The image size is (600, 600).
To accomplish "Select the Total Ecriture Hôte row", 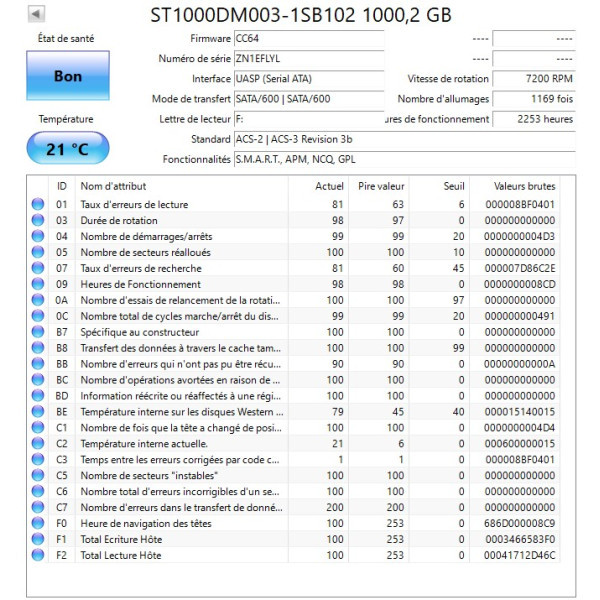I will [x=293, y=539].
